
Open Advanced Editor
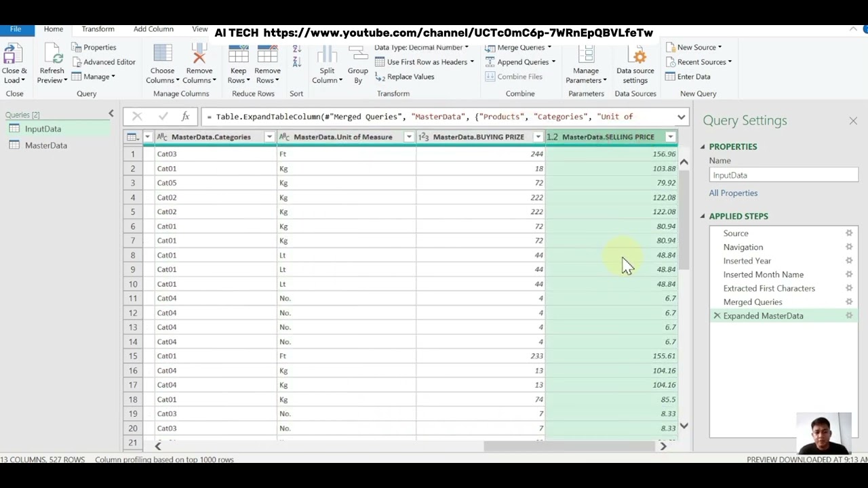coord(103,62)
